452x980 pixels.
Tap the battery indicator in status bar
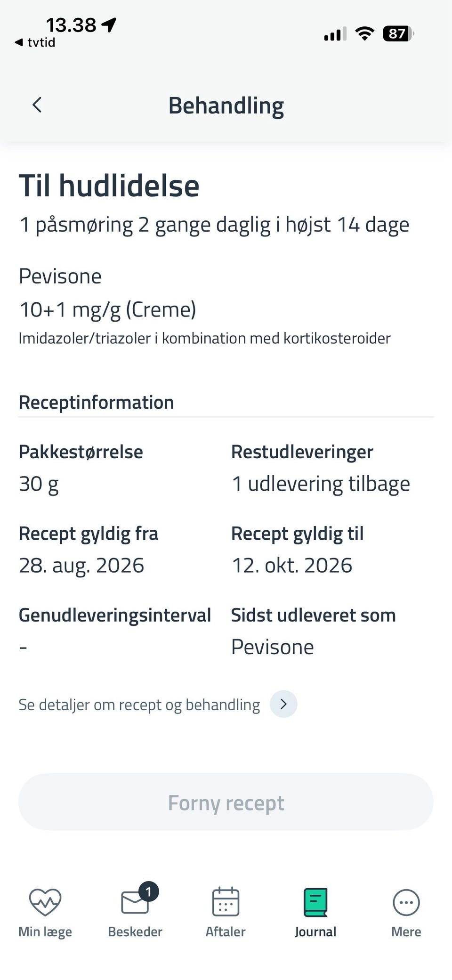point(398,33)
